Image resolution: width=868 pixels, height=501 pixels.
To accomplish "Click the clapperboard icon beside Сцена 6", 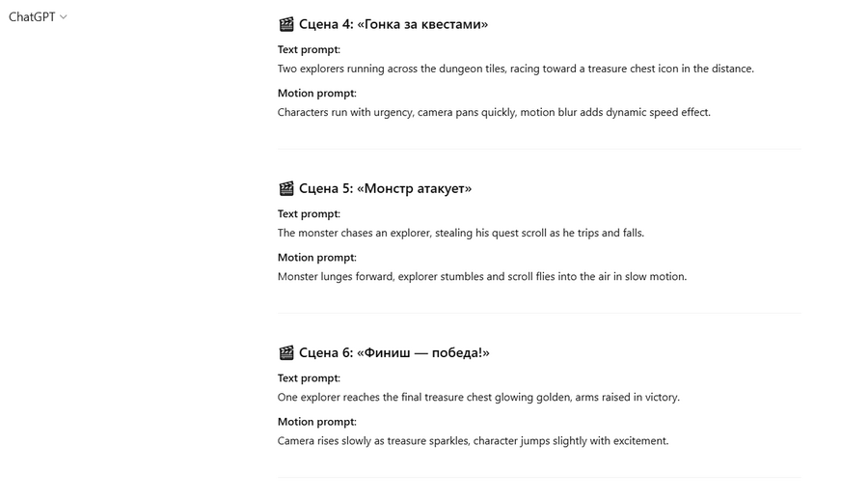I will [x=285, y=352].
